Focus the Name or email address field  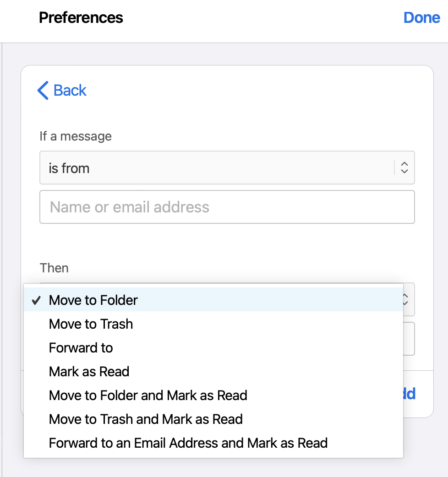tap(227, 207)
